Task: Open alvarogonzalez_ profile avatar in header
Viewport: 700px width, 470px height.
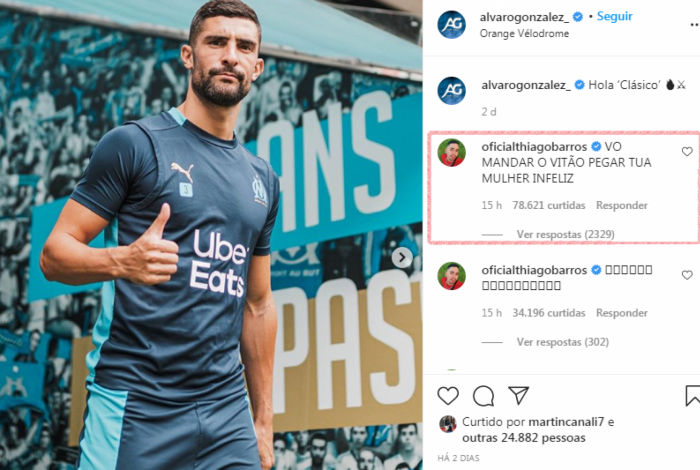Action: [x=451, y=25]
